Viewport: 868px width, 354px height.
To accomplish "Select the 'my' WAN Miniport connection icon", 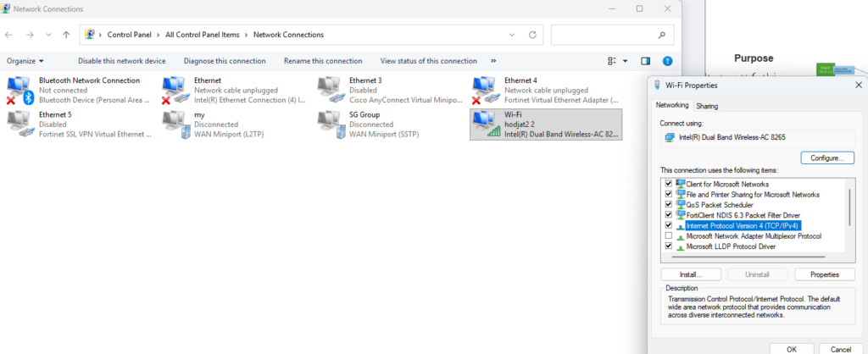I will (176, 124).
